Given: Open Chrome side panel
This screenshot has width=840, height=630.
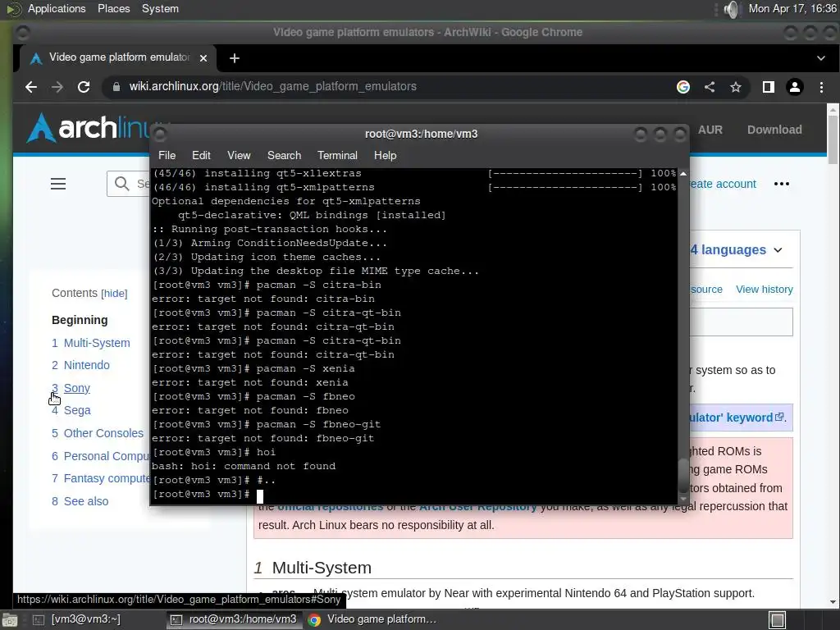Looking at the screenshot, I should coord(768,87).
